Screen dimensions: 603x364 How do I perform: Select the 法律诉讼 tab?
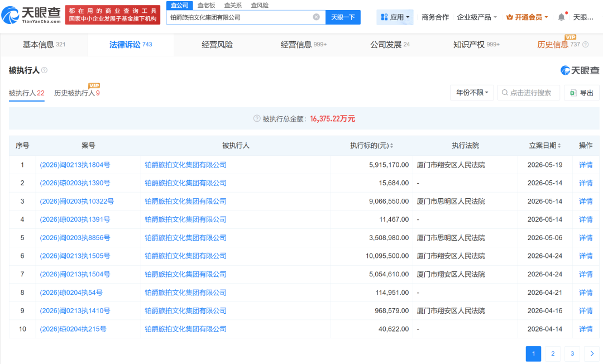[x=131, y=45]
